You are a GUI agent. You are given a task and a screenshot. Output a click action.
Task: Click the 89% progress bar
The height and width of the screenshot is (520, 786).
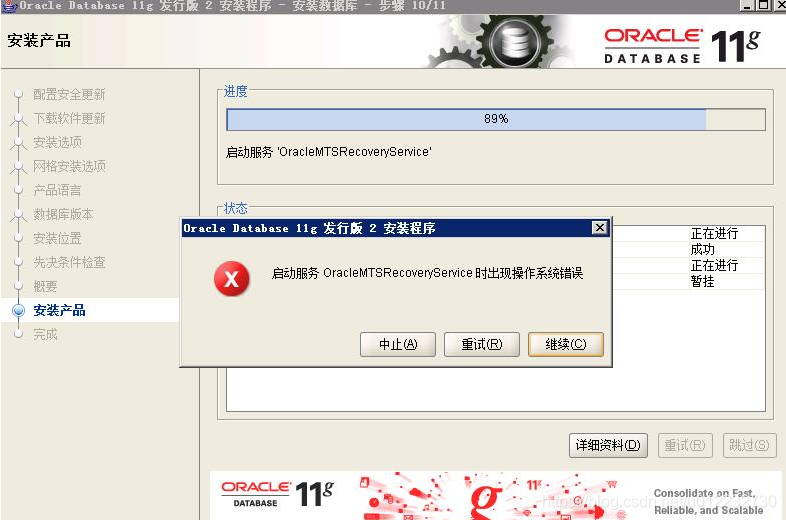[x=496, y=119]
